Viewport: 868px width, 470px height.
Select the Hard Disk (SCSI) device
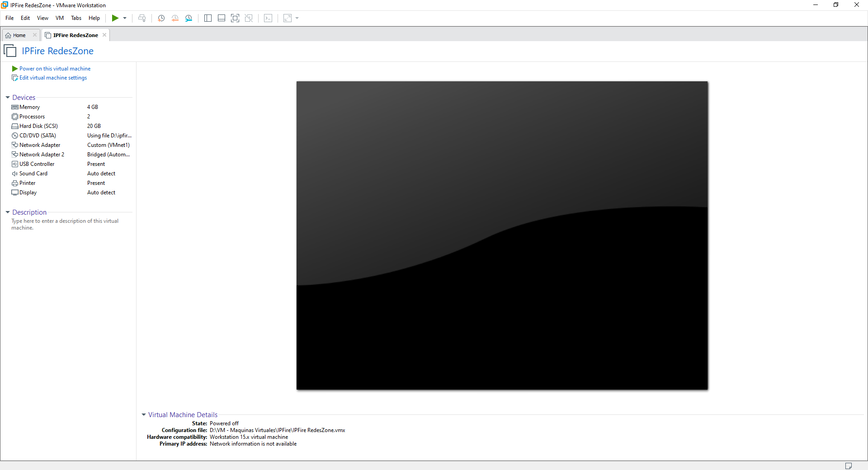(71, 126)
